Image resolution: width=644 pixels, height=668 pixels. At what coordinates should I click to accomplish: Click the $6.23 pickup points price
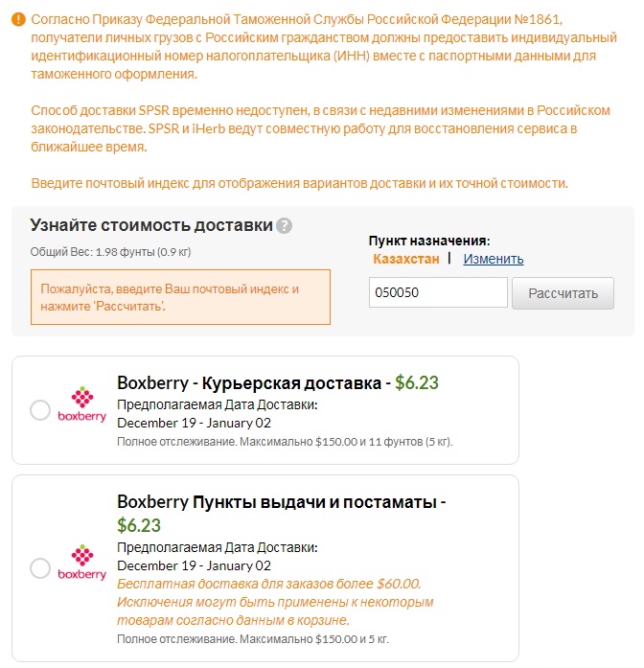(x=139, y=525)
